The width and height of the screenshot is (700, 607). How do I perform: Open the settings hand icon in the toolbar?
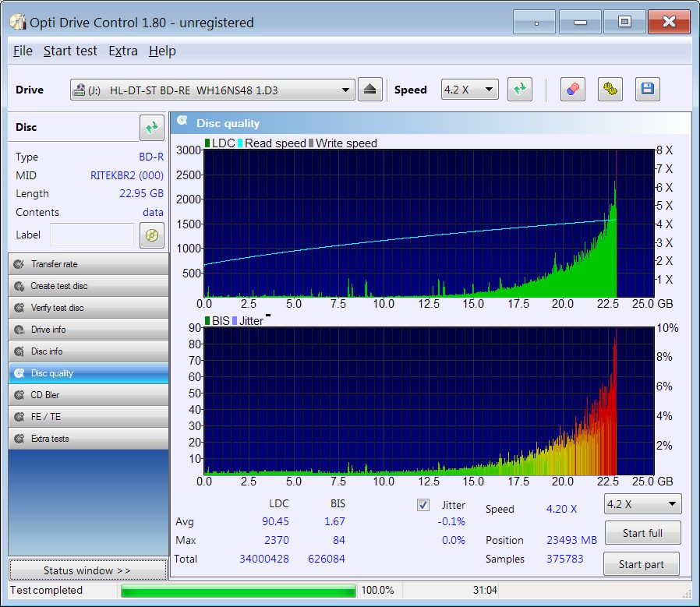610,90
